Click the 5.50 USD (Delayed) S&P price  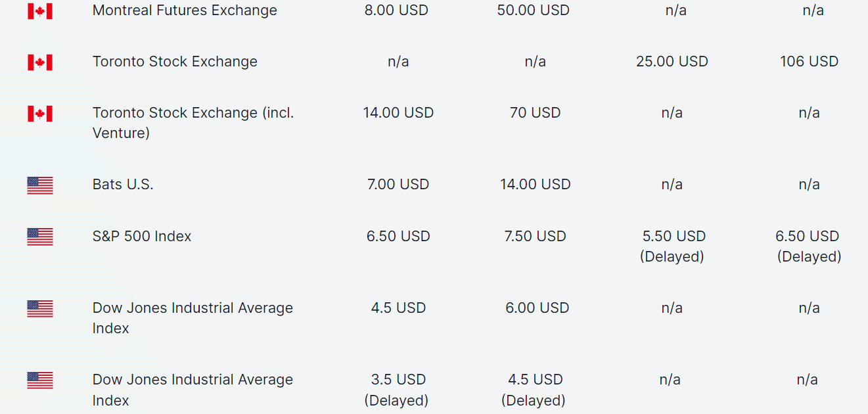[672, 246]
